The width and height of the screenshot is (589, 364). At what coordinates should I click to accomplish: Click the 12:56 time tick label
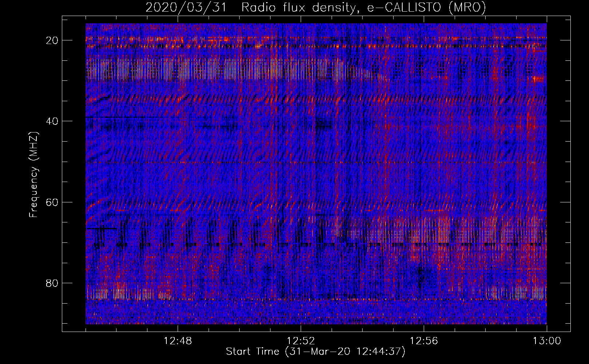coord(424,341)
